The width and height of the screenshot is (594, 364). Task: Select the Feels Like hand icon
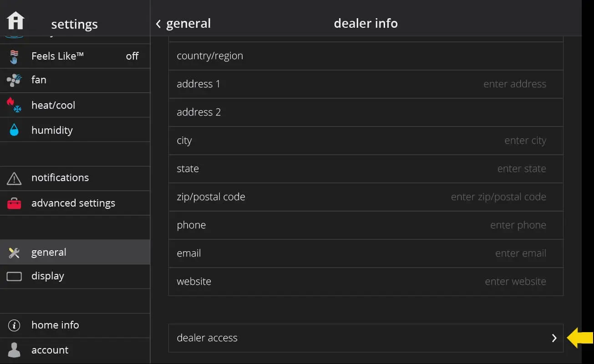coord(14,56)
